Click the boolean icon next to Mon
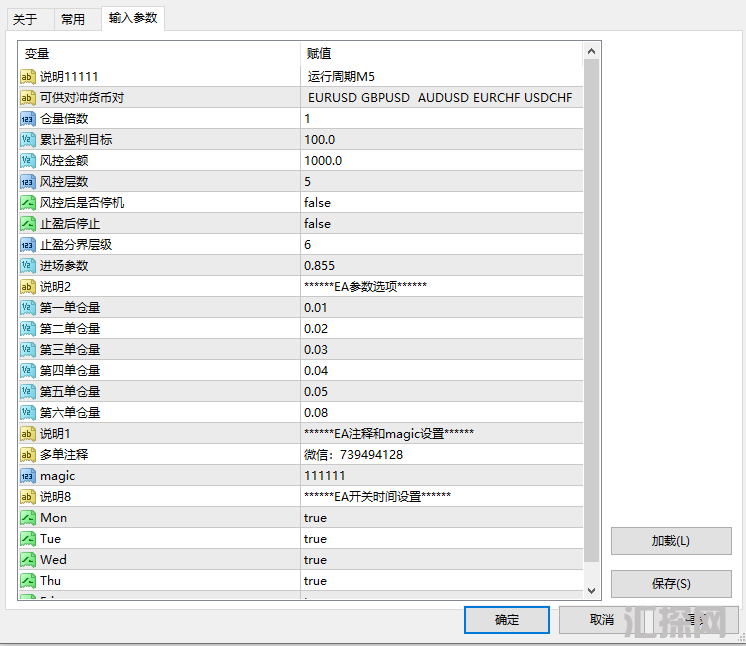The width and height of the screenshot is (746, 646). (x=28, y=518)
